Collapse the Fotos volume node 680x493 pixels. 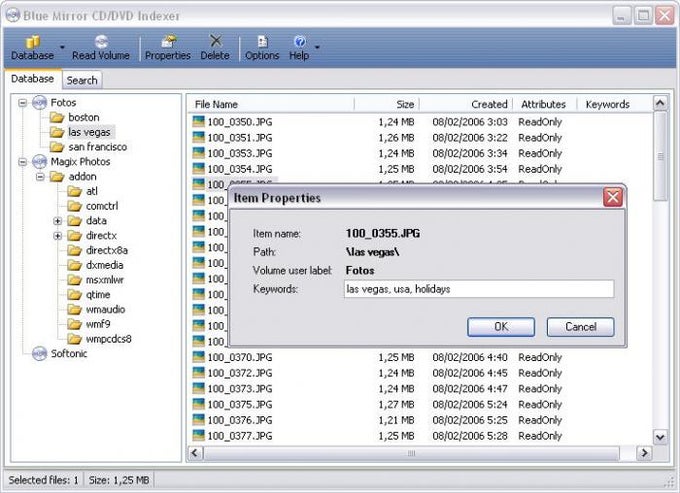(x=23, y=103)
